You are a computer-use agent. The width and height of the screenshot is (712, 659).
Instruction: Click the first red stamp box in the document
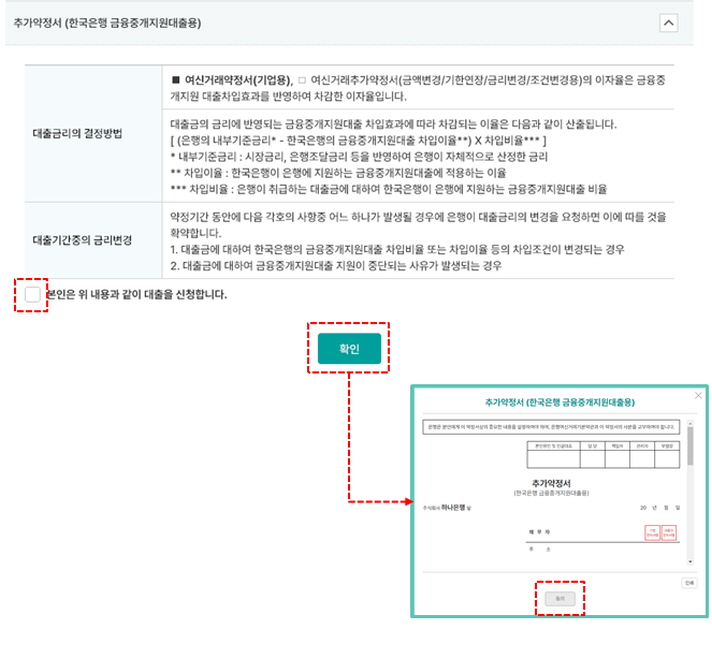point(652,533)
